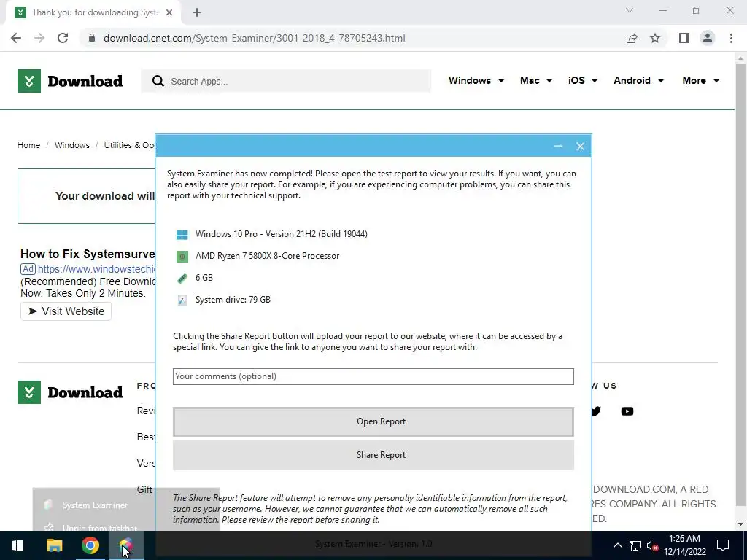Click the network tray icon

tap(635, 545)
